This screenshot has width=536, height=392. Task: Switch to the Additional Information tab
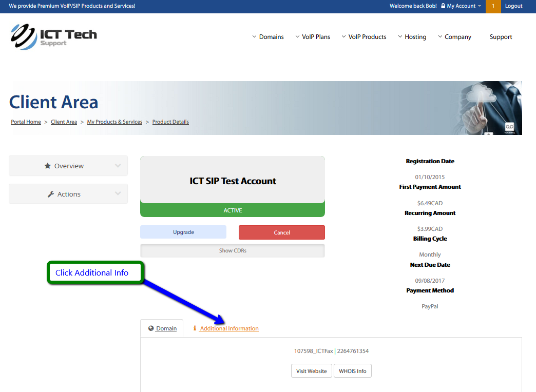tap(229, 328)
